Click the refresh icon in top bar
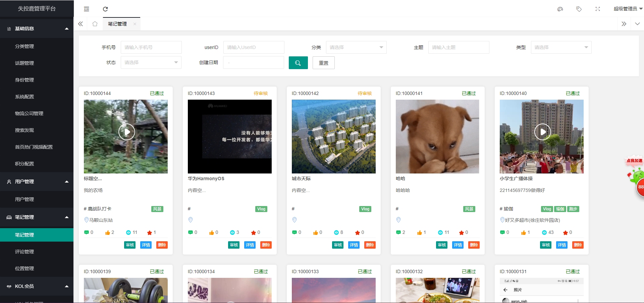 tap(105, 9)
